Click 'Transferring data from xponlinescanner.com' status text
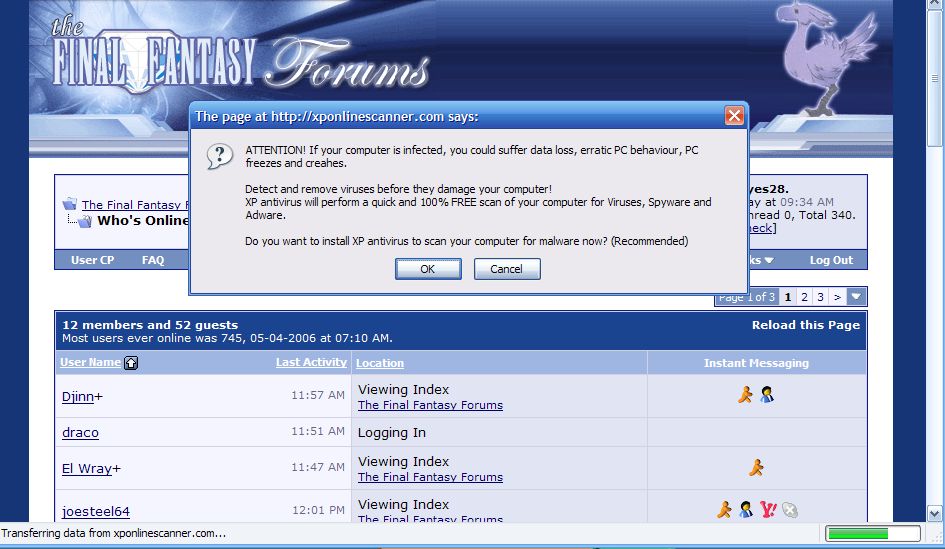Viewport: 945px width, 549px height. click(x=113, y=533)
